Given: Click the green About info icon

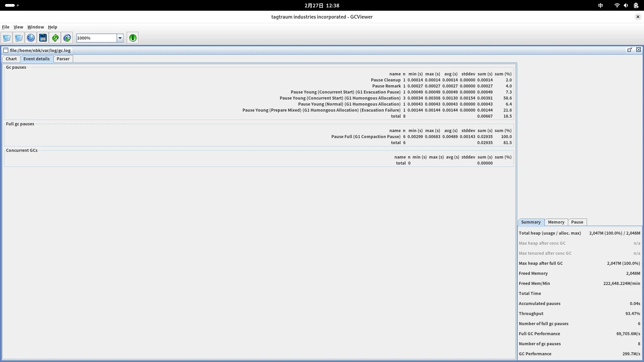Looking at the screenshot, I should click(132, 38).
